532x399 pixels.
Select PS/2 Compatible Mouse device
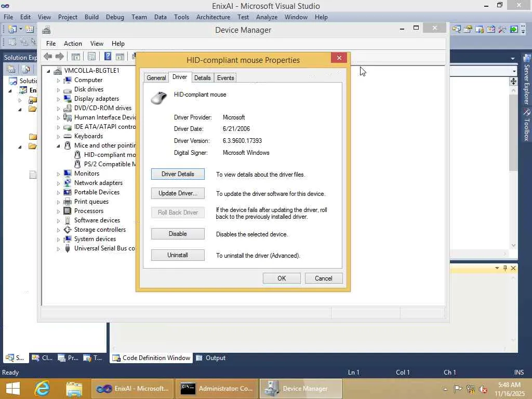tap(110, 164)
